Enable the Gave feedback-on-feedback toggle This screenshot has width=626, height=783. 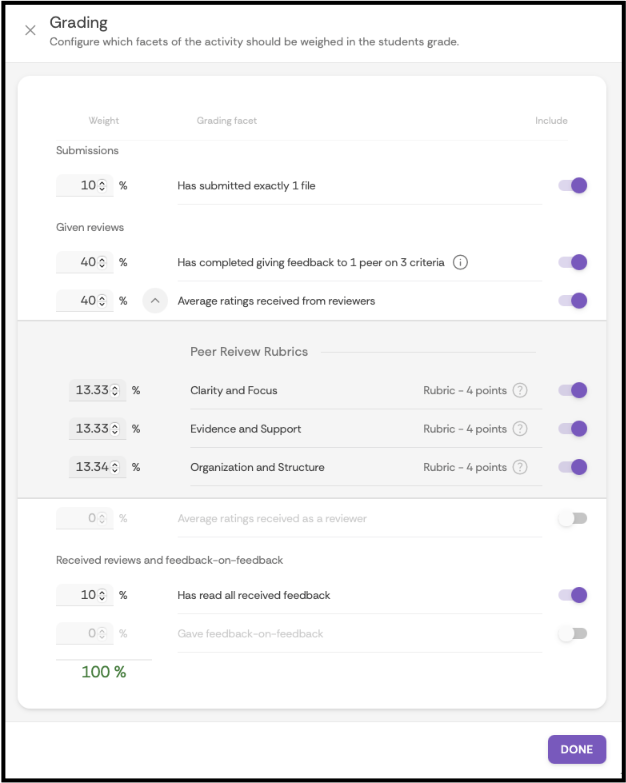(572, 633)
